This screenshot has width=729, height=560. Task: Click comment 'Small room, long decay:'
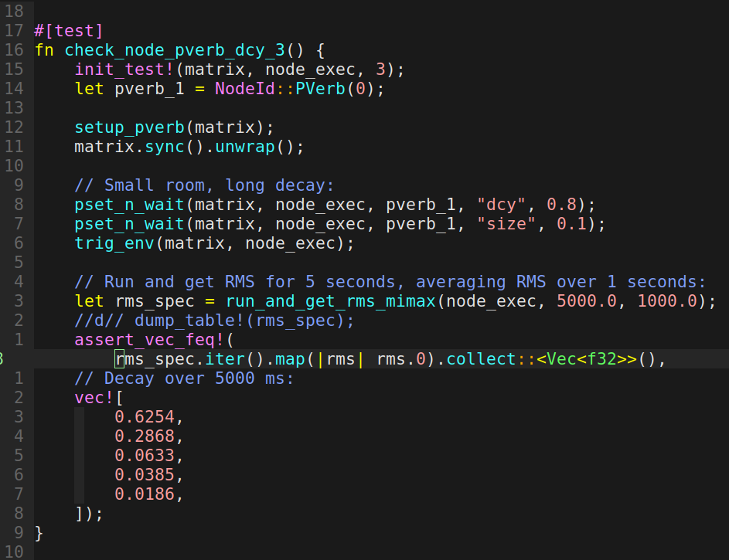204,185
